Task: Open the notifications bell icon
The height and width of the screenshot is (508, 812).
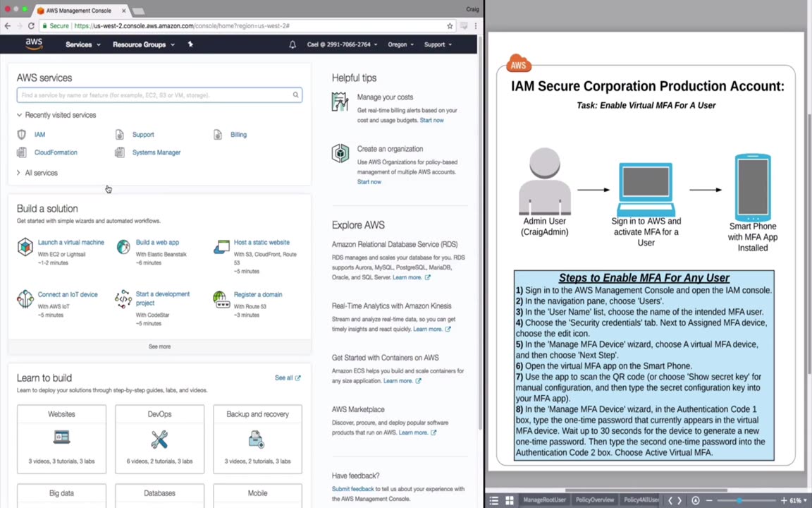Action: tap(293, 44)
